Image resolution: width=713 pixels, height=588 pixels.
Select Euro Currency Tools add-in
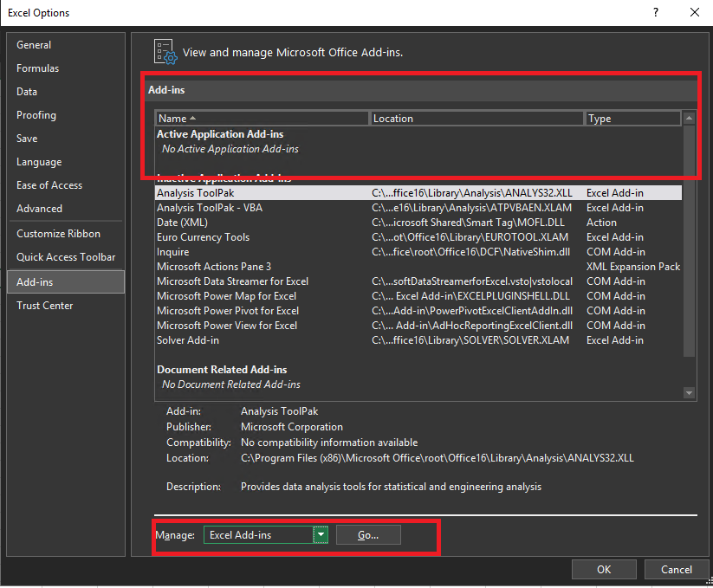[418, 237]
